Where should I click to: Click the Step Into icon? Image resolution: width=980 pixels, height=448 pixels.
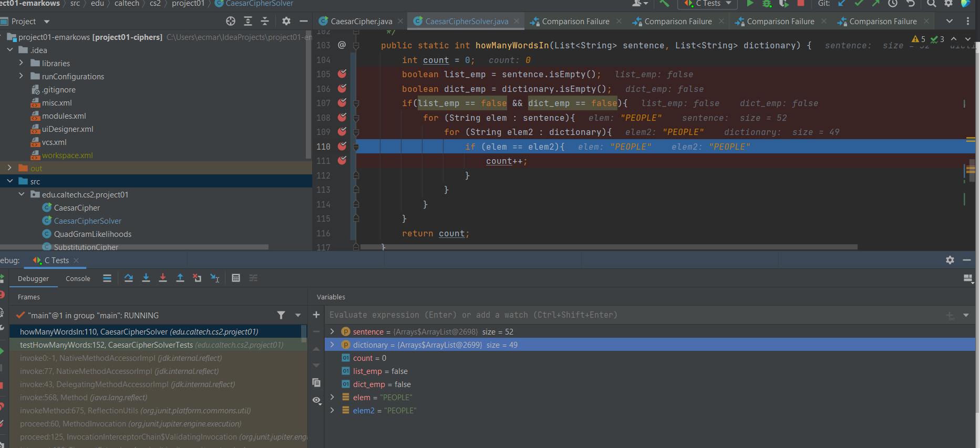[146, 278]
